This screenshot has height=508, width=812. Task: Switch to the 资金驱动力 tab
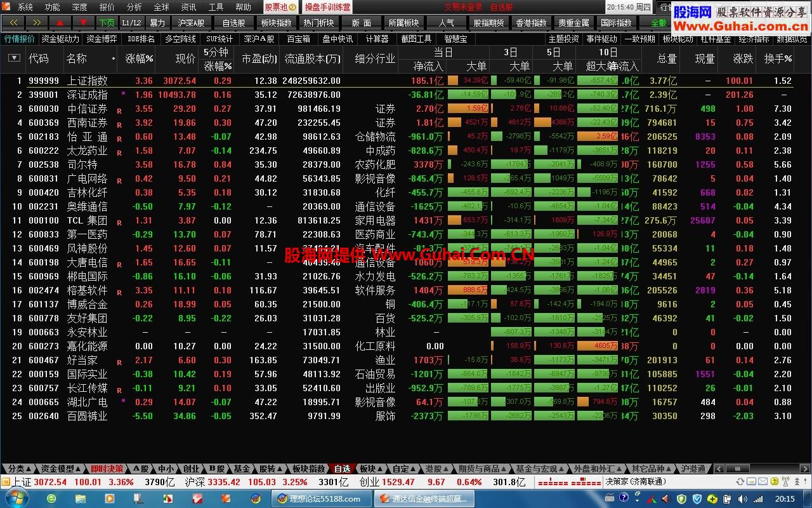[60, 39]
